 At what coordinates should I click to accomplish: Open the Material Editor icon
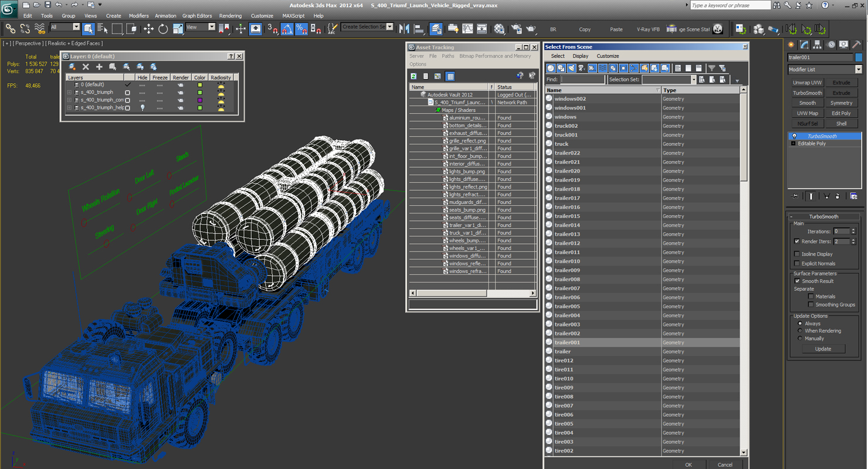click(x=499, y=29)
